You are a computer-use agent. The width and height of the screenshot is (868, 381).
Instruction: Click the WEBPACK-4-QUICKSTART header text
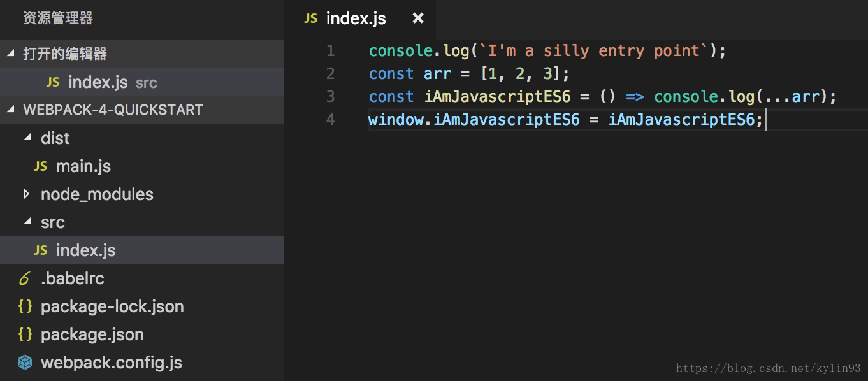[x=113, y=110]
